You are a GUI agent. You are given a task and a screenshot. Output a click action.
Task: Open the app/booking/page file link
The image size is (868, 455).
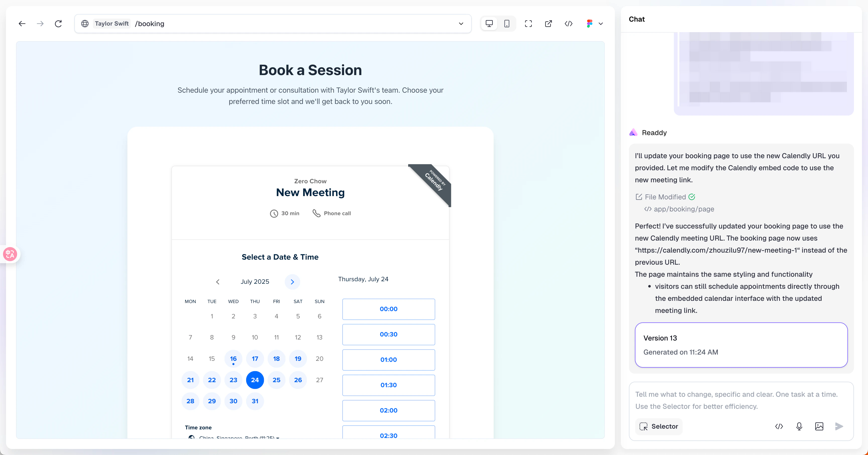[684, 209]
